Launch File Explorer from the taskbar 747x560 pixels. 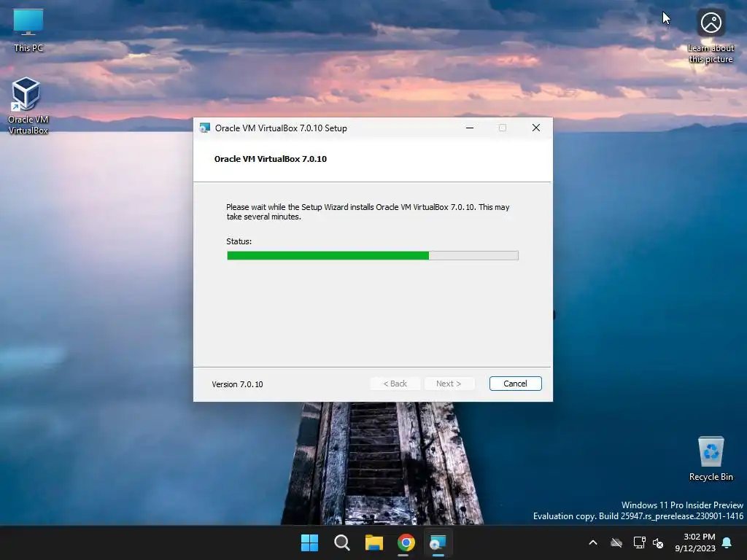point(374,542)
